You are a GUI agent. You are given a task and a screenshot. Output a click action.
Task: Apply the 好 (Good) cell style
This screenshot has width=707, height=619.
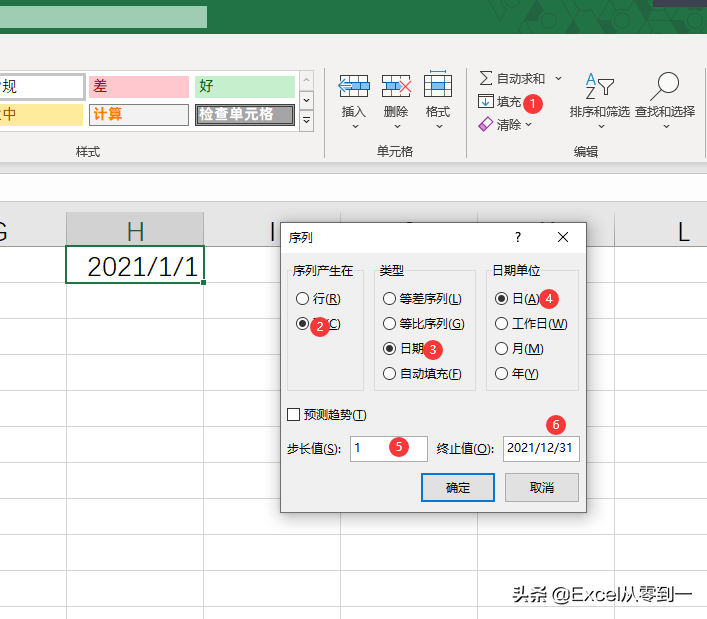point(245,87)
